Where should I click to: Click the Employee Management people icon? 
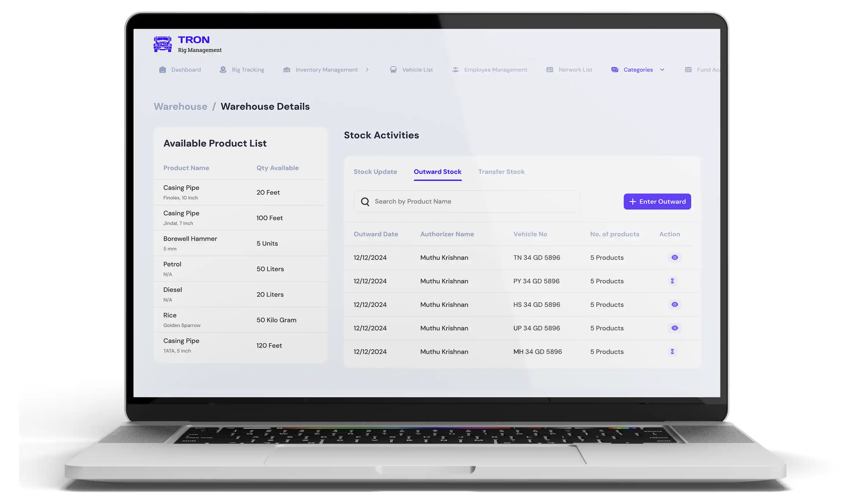pos(455,70)
